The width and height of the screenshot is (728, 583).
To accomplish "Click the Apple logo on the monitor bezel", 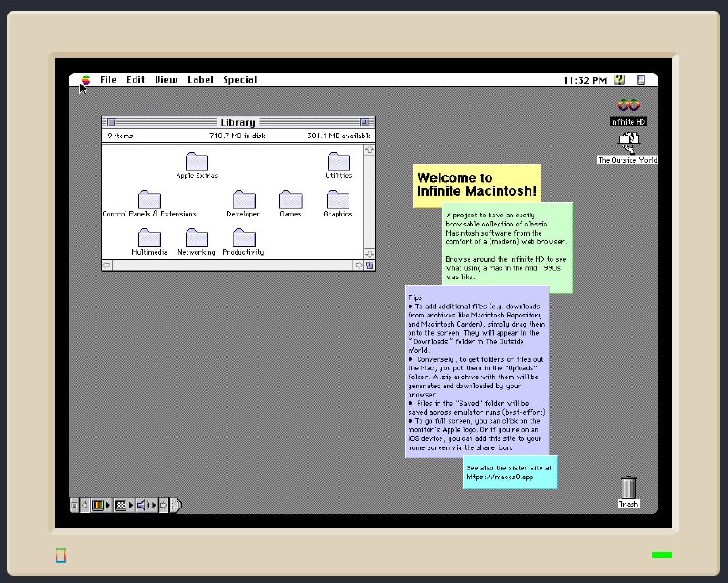I will point(61,555).
